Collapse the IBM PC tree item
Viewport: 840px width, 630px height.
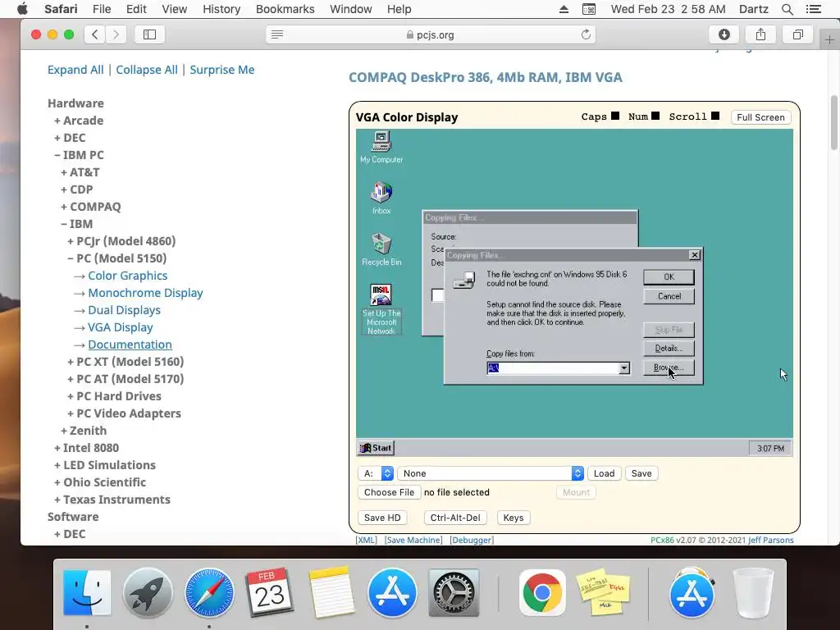79,155
